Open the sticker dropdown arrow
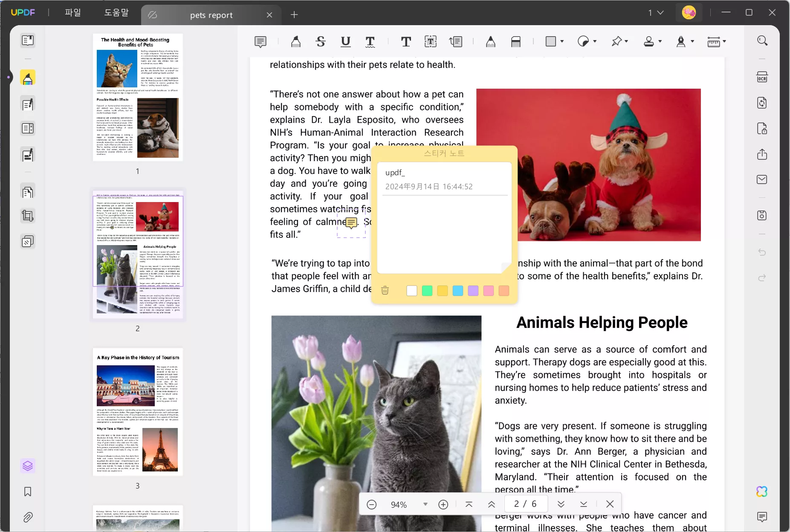The image size is (790, 532). click(x=595, y=41)
